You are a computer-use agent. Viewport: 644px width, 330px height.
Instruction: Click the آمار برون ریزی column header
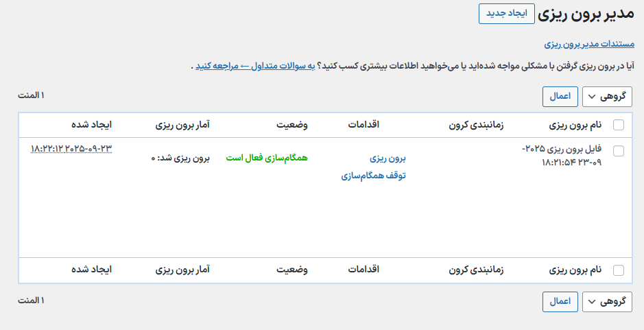[182, 126]
